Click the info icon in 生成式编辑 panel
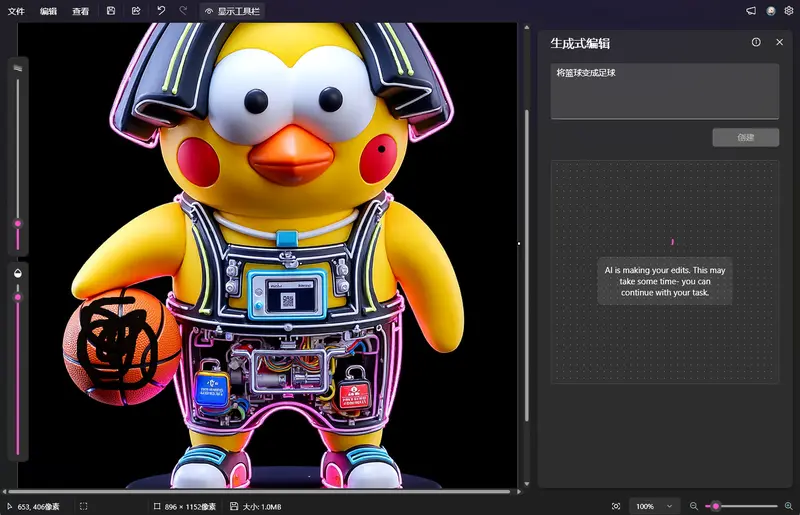800x515 pixels. click(756, 42)
